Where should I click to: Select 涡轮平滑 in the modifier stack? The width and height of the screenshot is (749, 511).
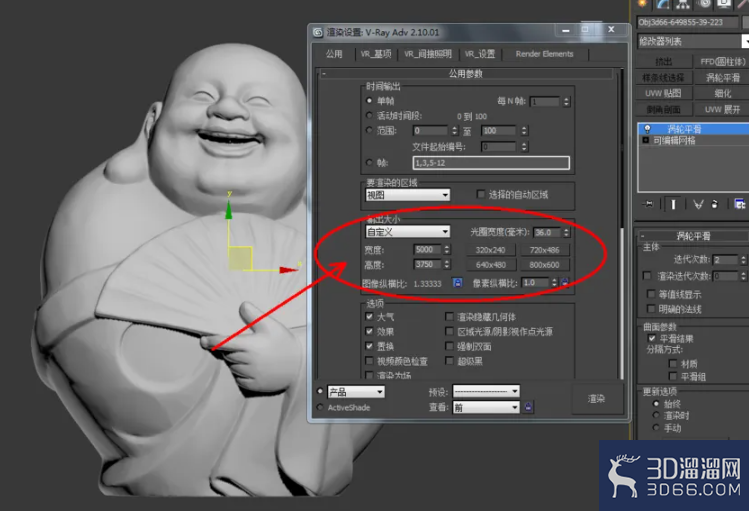(693, 129)
